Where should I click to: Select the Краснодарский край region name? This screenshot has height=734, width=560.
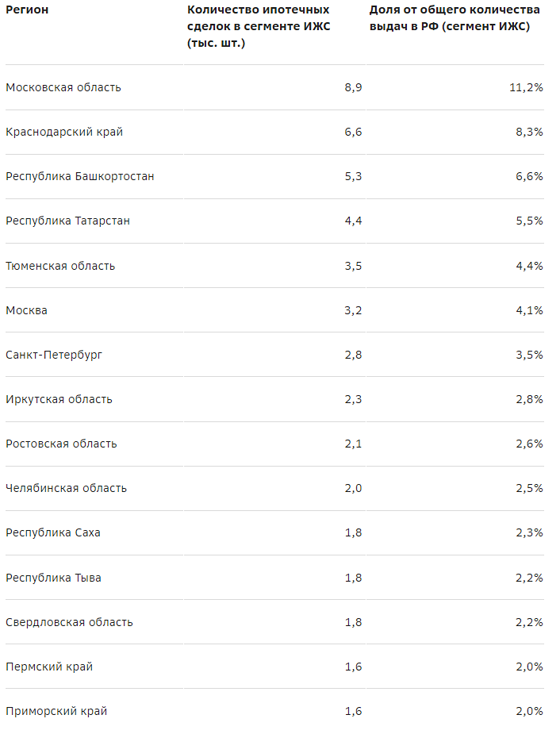pos(64,132)
